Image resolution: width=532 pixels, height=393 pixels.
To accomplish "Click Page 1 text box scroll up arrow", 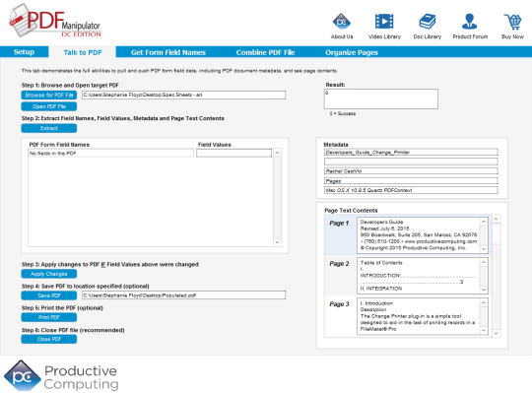I will point(484,222).
